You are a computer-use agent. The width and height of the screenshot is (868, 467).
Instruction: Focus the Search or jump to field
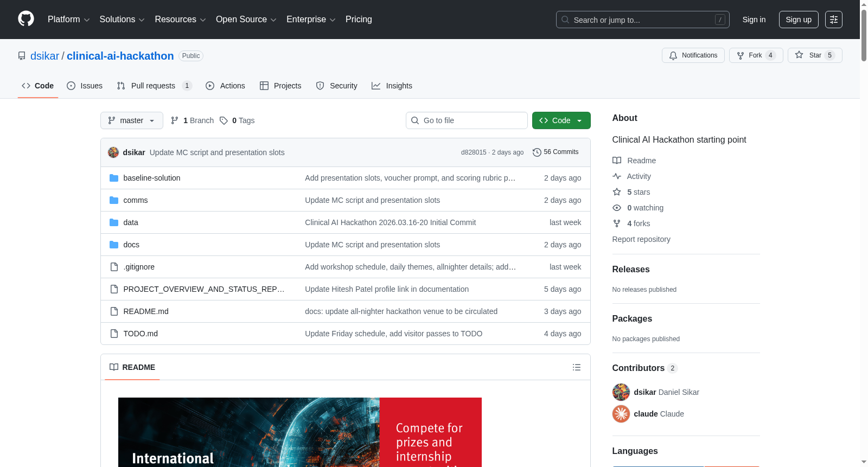click(642, 20)
